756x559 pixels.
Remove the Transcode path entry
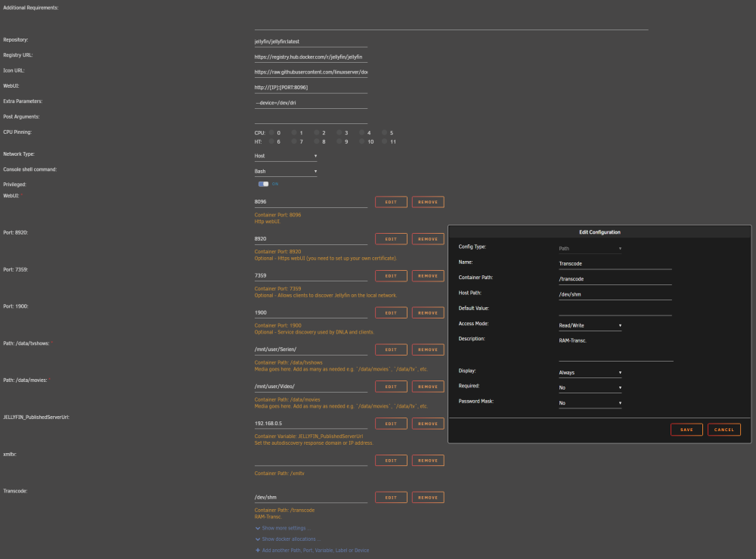click(x=428, y=497)
